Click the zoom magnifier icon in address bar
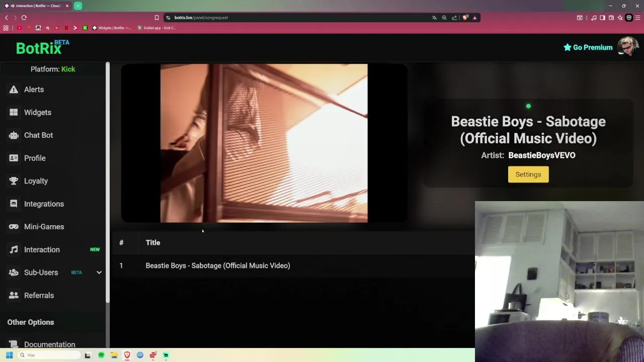644x362 pixels. 444,18
